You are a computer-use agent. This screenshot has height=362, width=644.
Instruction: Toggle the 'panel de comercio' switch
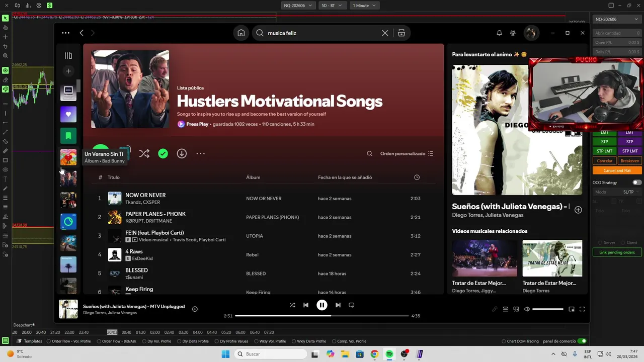(582, 341)
